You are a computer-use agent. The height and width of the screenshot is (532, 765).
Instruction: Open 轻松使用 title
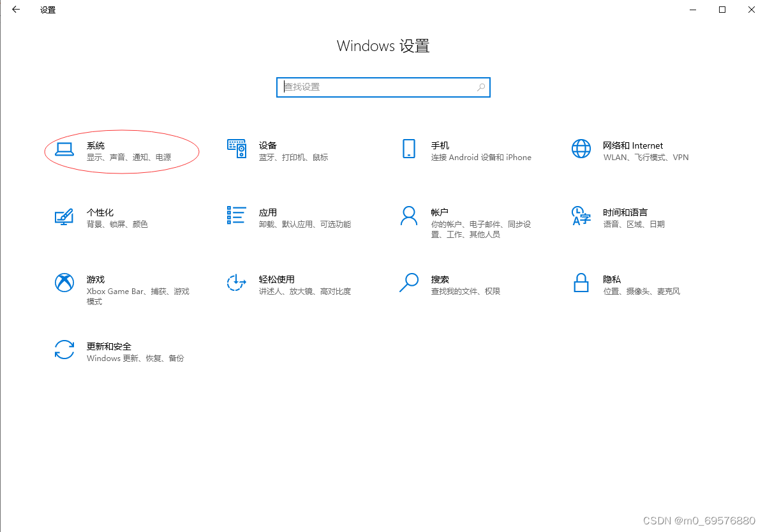pos(277,279)
